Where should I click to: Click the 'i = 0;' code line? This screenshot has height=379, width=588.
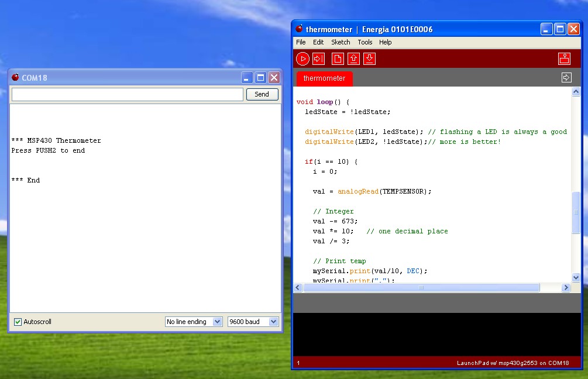[x=325, y=171]
